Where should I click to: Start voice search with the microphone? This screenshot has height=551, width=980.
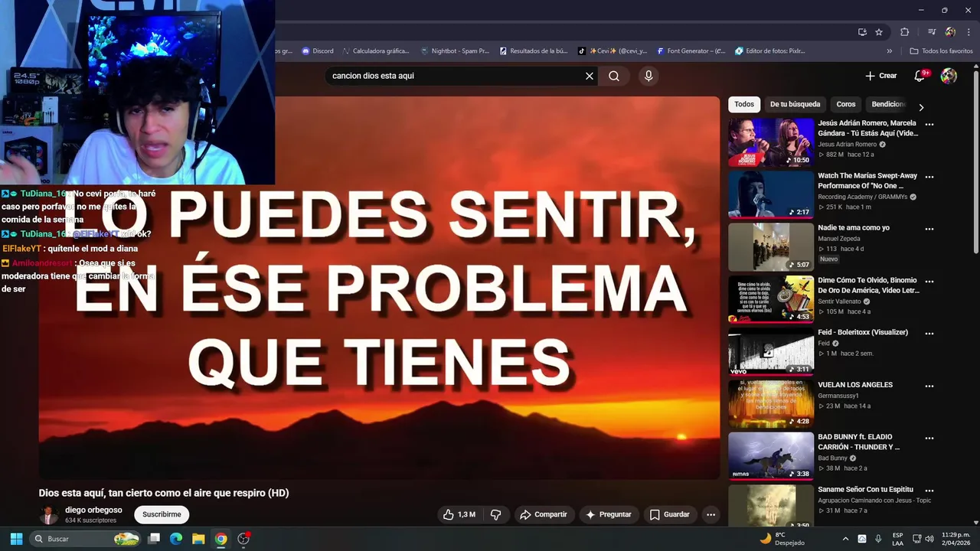point(648,76)
